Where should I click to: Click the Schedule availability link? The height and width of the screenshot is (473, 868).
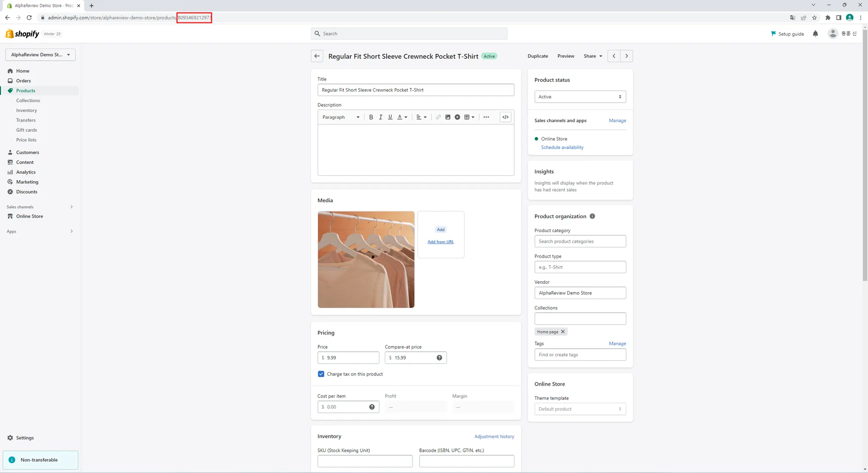tap(562, 147)
